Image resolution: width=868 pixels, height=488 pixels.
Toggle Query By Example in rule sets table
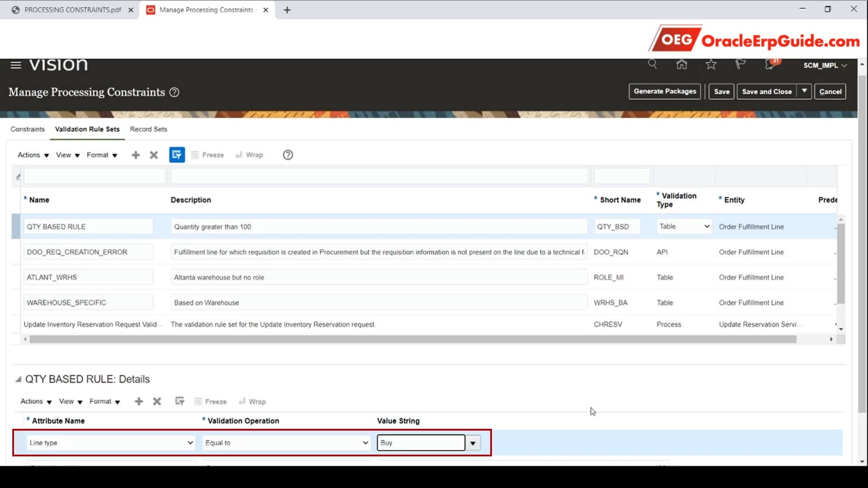coord(177,155)
